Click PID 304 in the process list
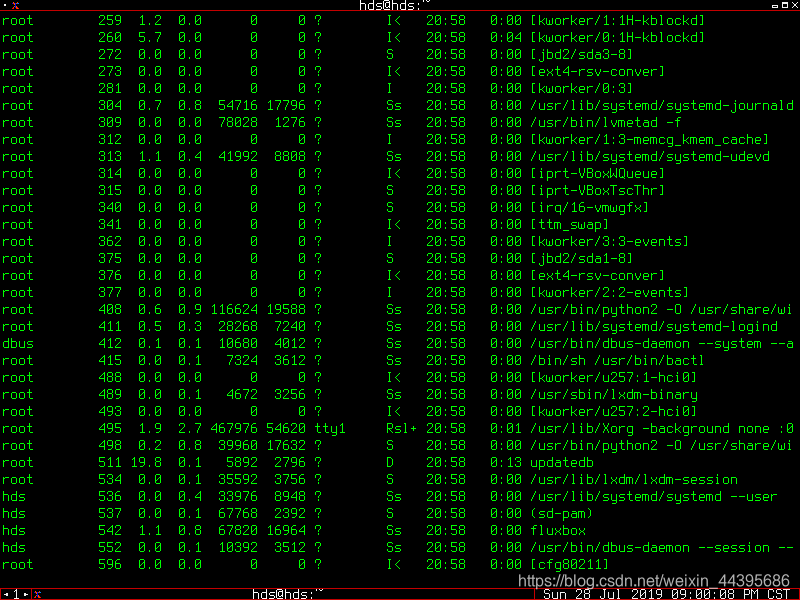This screenshot has width=800, height=600. (110, 106)
